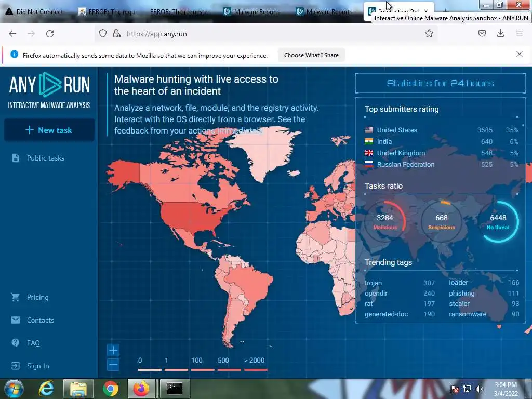Screen dimensions: 532x399
Task: Open Google Chrome from taskbar
Action: pos(111,389)
